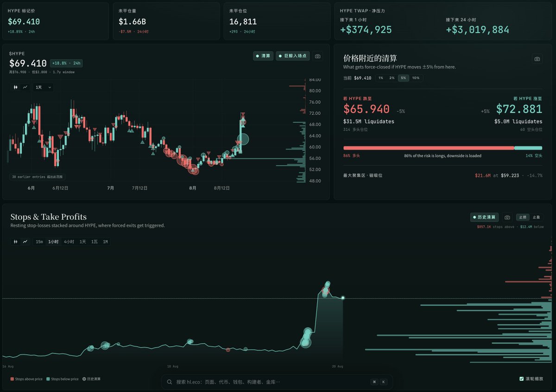Switch stops chart to weekly 1瓦 timeframe
The width and height of the screenshot is (556, 392).
(95, 241)
